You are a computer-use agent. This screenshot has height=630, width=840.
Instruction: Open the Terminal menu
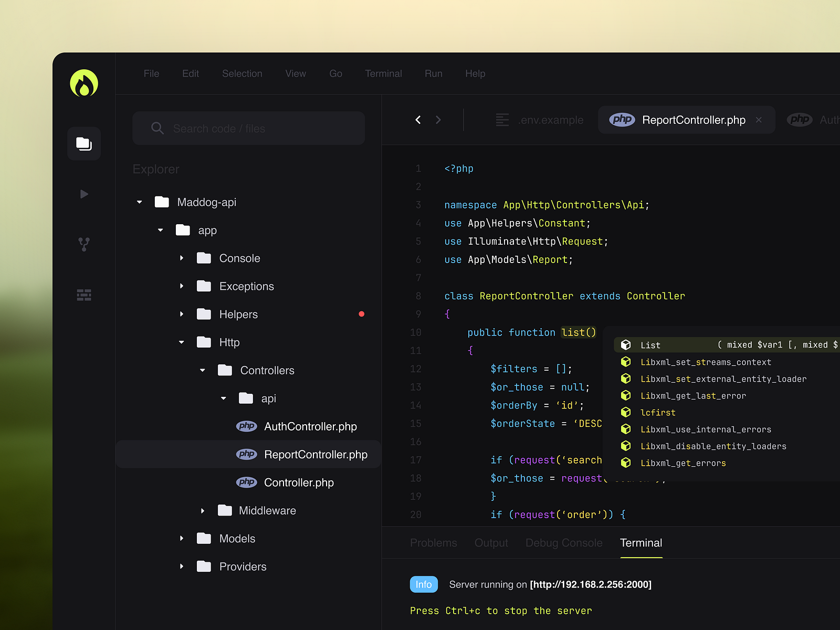pyautogui.click(x=383, y=73)
